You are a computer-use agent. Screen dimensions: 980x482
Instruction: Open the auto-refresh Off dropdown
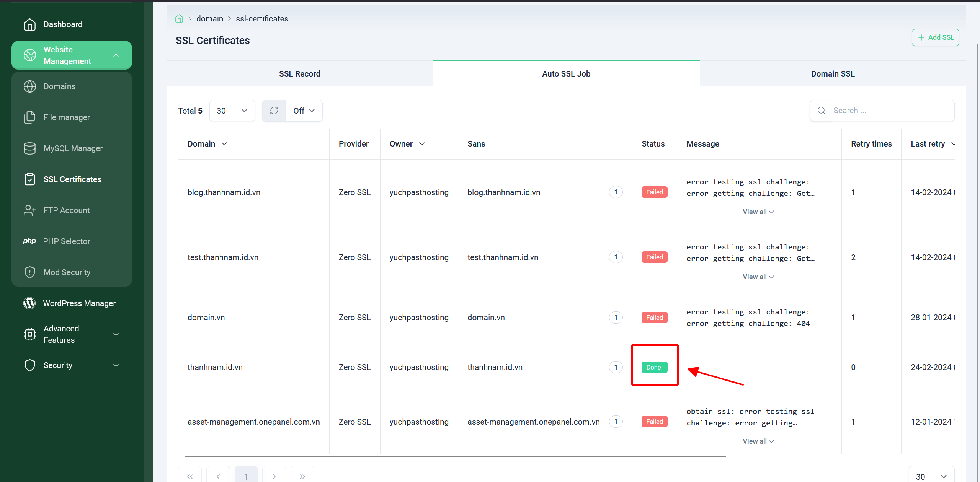pyautogui.click(x=304, y=111)
